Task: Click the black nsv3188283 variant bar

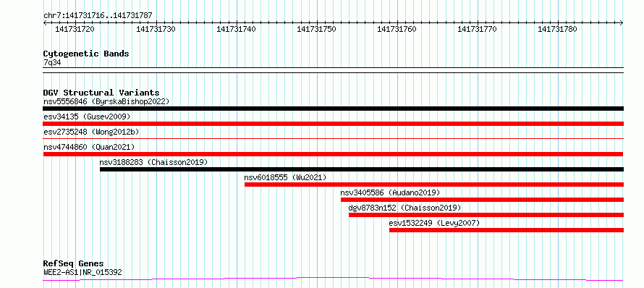Action: click(362, 169)
